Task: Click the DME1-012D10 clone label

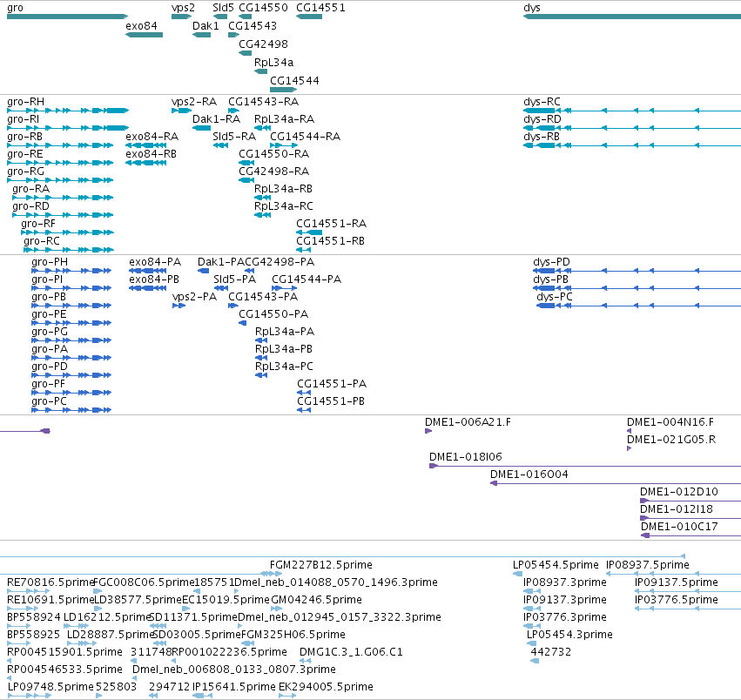Action: click(x=679, y=492)
